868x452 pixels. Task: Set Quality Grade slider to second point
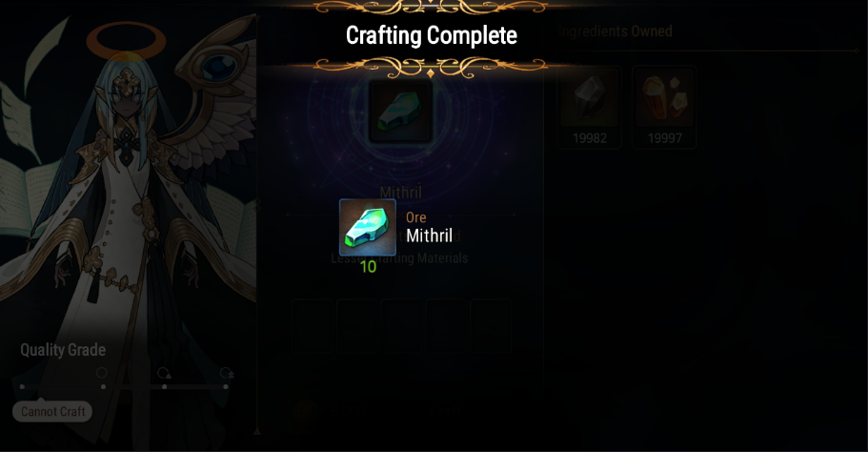point(104,386)
